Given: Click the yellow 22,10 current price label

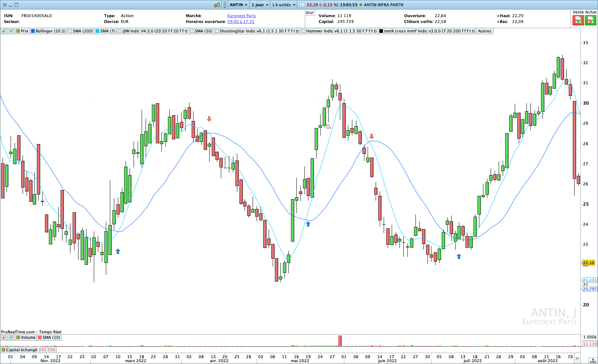Looking at the screenshot, I should coord(589,263).
